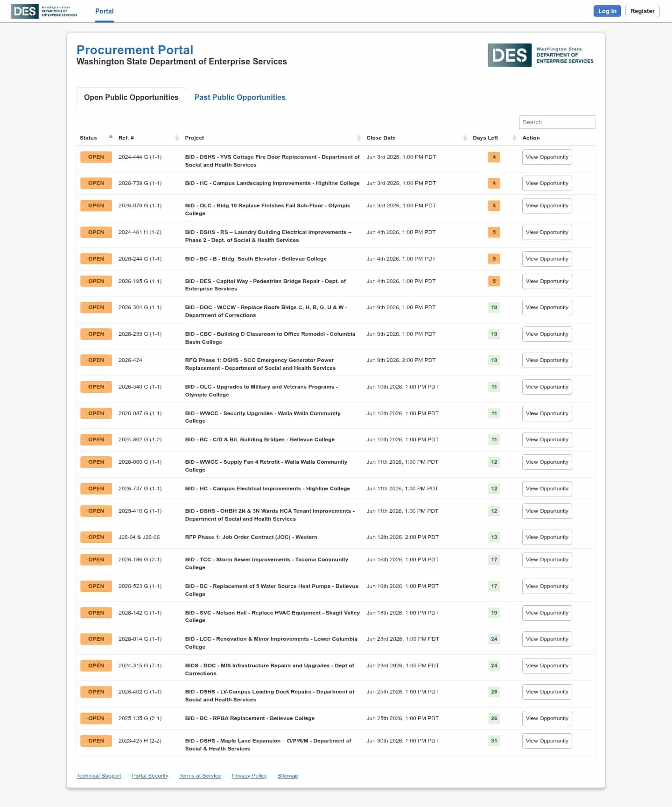
Task: Select the Open Public Opportunities tab
Action: tap(131, 97)
